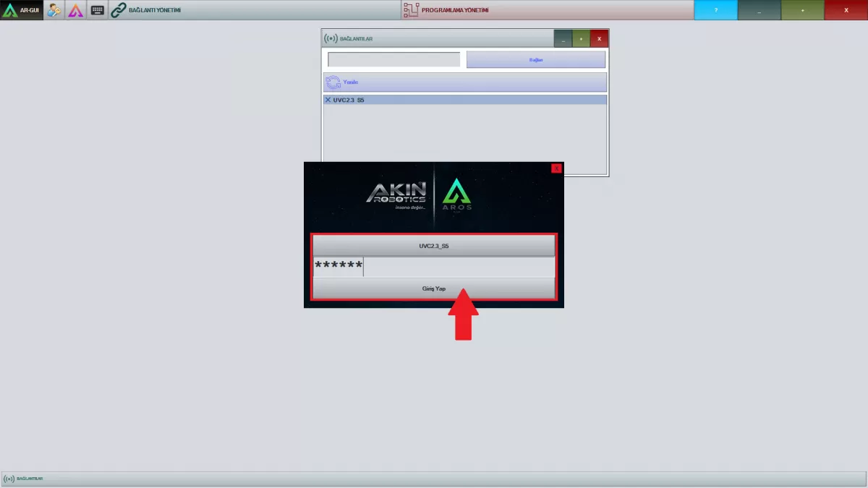868x488 pixels.
Task: Click the Bağlan connect button
Action: coord(535,60)
